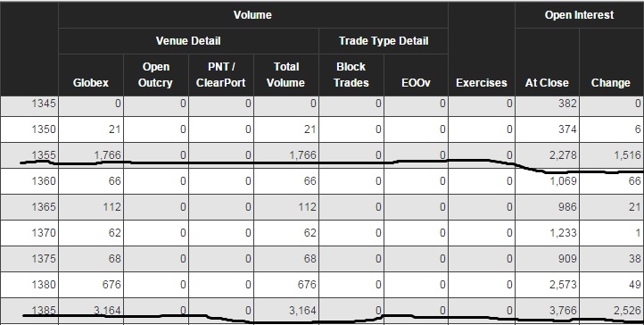
Task: Click At Close value 3,766
Action: (x=563, y=311)
